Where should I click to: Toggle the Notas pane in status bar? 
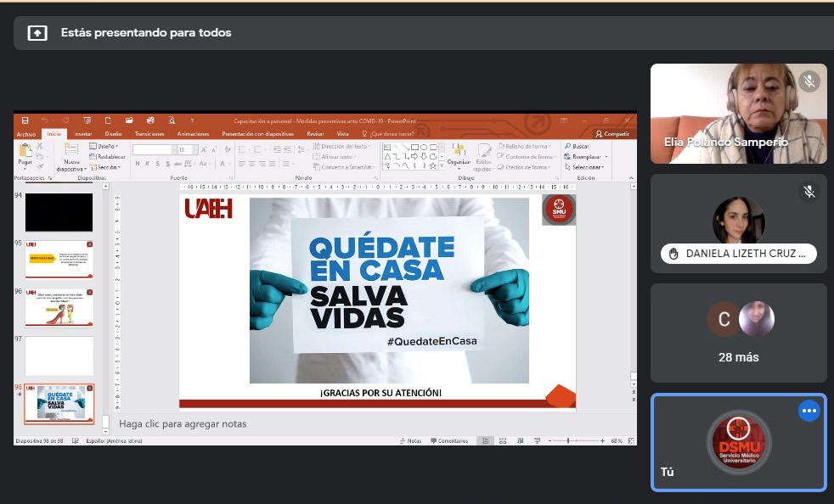tap(410, 441)
